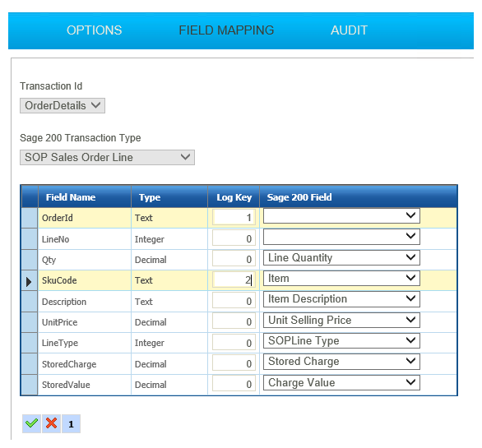
Task: Change the Unit Selling Price mapping dropdown
Action: [341, 320]
